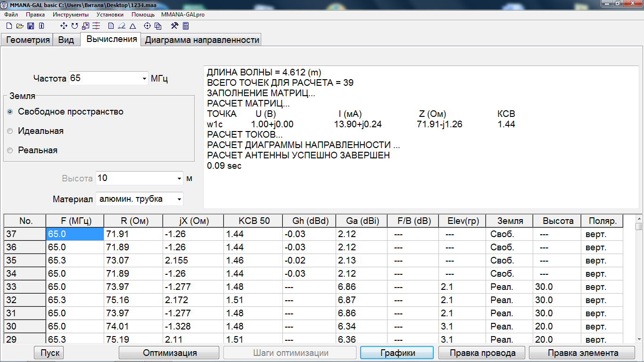This screenshot has width=644, height=362.
Task: Select the rotate antenna icon
Action: [74, 26]
